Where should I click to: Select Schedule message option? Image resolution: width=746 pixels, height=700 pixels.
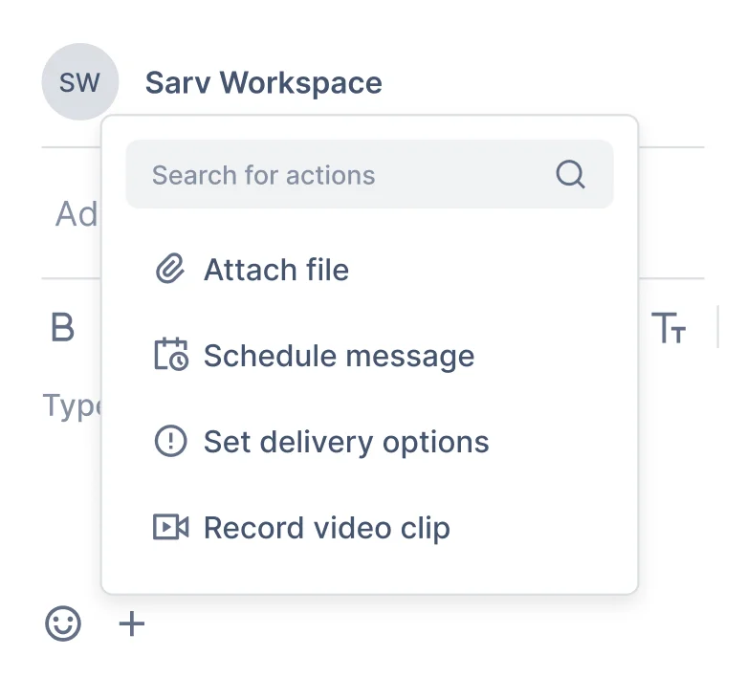pos(340,356)
